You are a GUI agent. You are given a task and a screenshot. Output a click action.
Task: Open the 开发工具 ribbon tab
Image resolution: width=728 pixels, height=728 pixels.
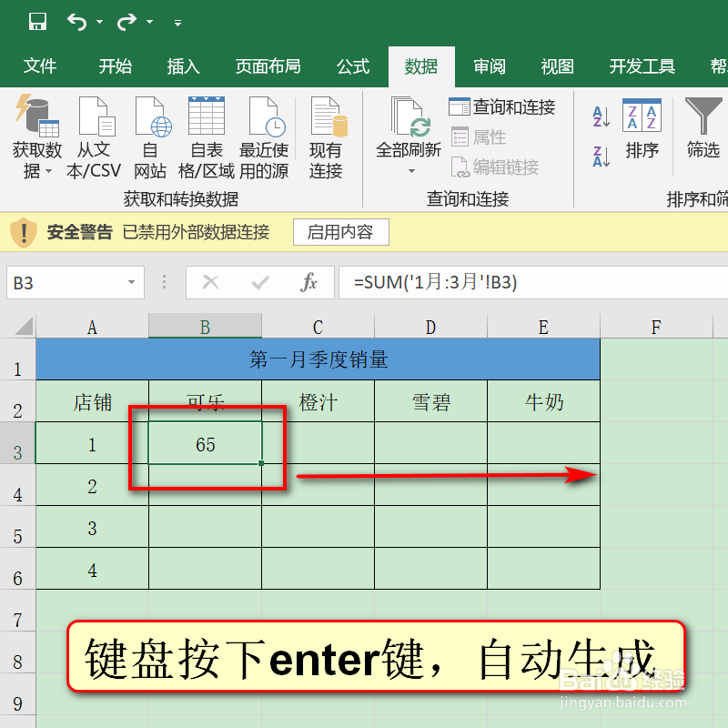tap(641, 66)
